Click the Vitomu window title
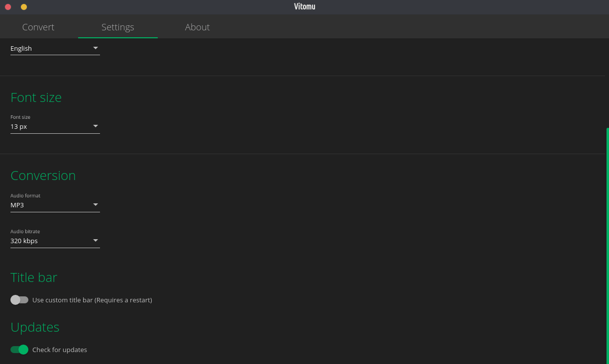The height and width of the screenshot is (364, 609). coord(304,7)
